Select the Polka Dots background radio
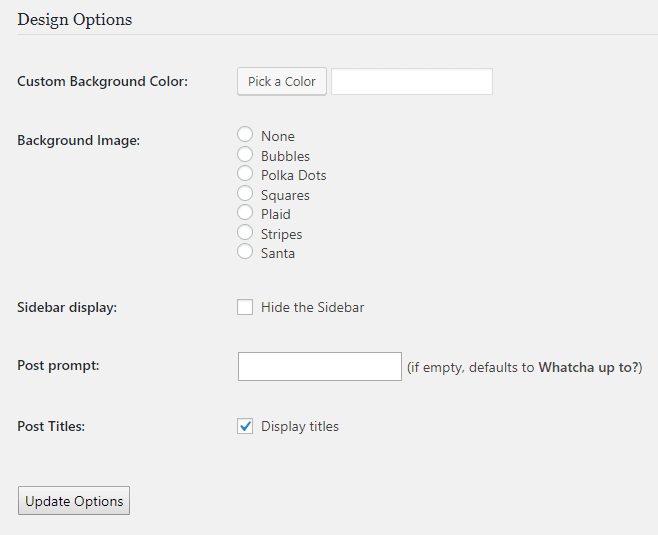The width and height of the screenshot is (658, 535). 245,173
